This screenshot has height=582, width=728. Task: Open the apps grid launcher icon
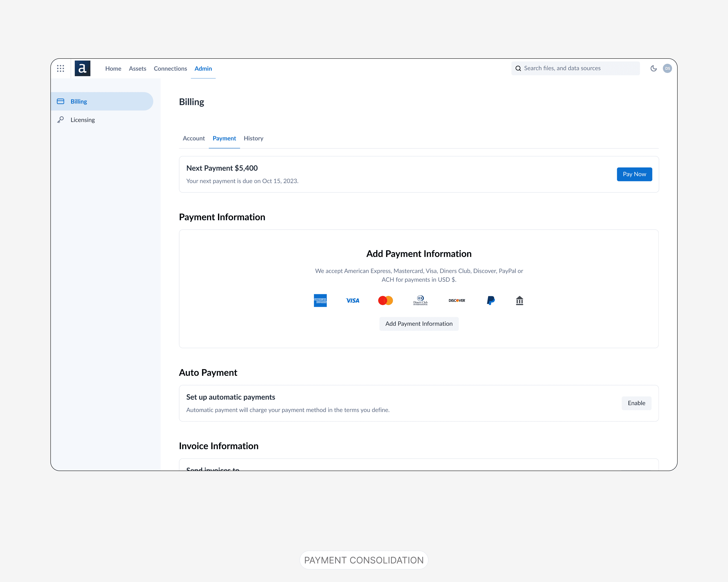pyautogui.click(x=60, y=69)
